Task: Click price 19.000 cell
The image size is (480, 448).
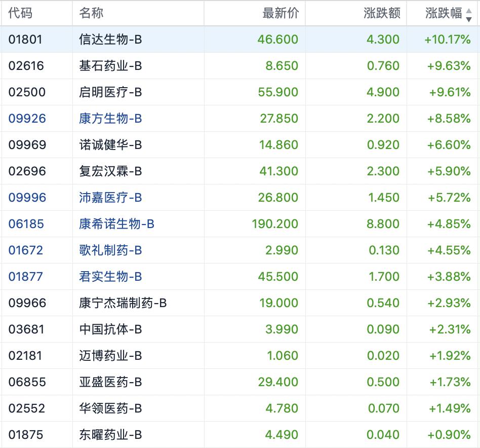Action: pyautogui.click(x=278, y=303)
